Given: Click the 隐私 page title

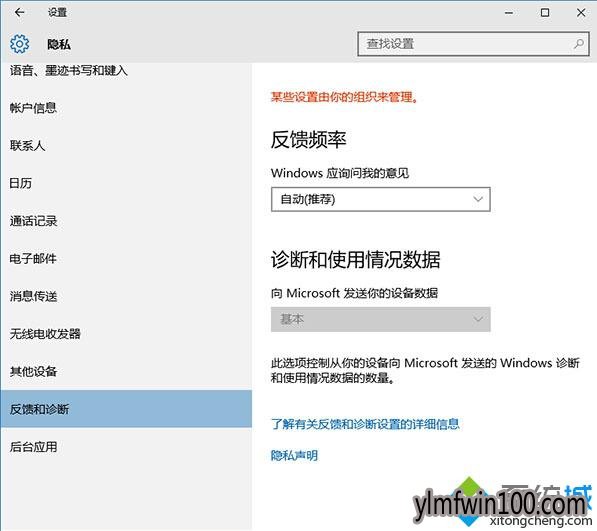Looking at the screenshot, I should coord(59,44).
